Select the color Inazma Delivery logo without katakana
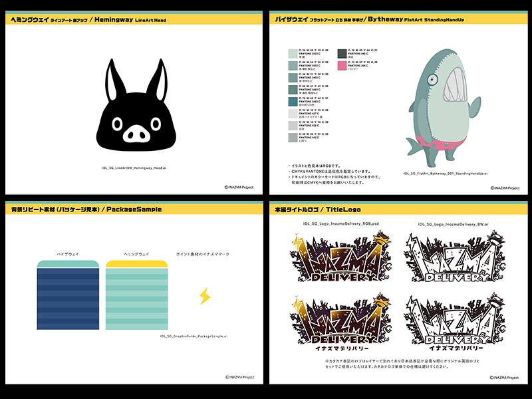532x399 pixels. point(340,256)
